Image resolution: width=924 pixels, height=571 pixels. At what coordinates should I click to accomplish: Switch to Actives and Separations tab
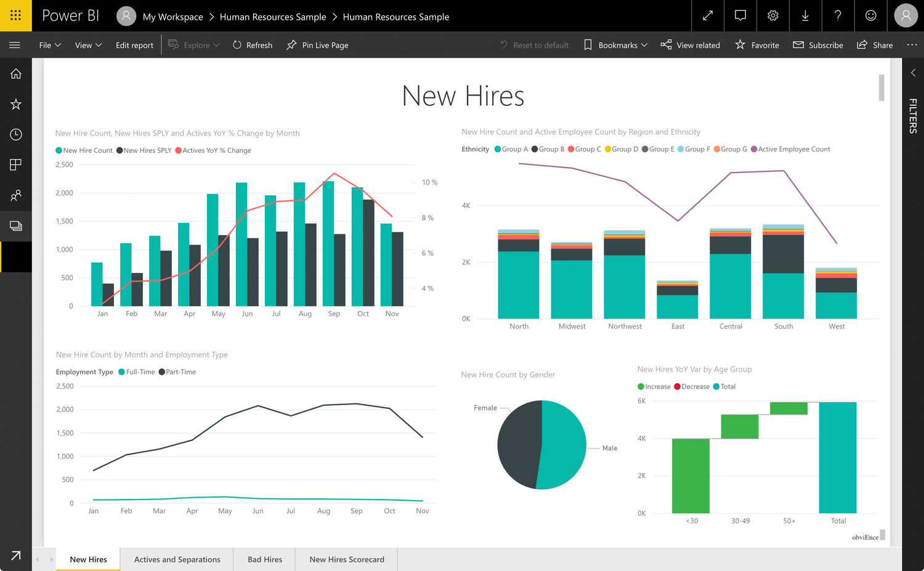pyautogui.click(x=177, y=559)
